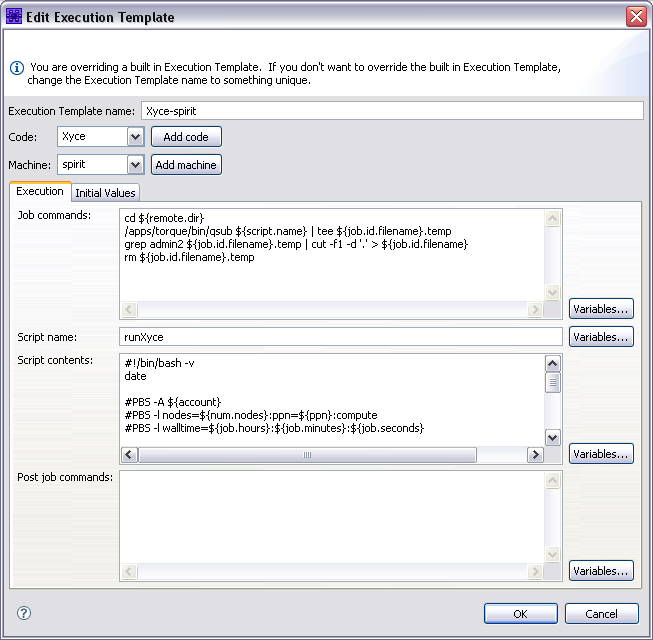The width and height of the screenshot is (653, 640).
Task: Click the '#!/bin/bash -v' line
Action: pos(160,363)
